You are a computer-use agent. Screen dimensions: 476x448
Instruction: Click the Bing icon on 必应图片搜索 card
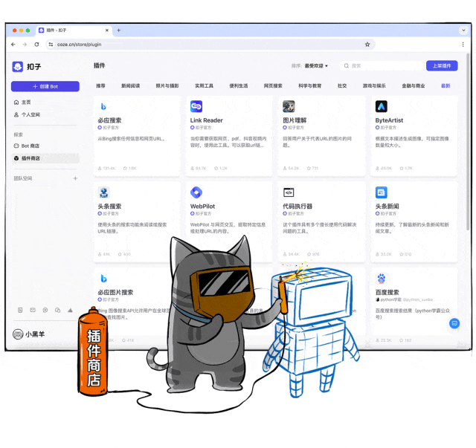(104, 279)
